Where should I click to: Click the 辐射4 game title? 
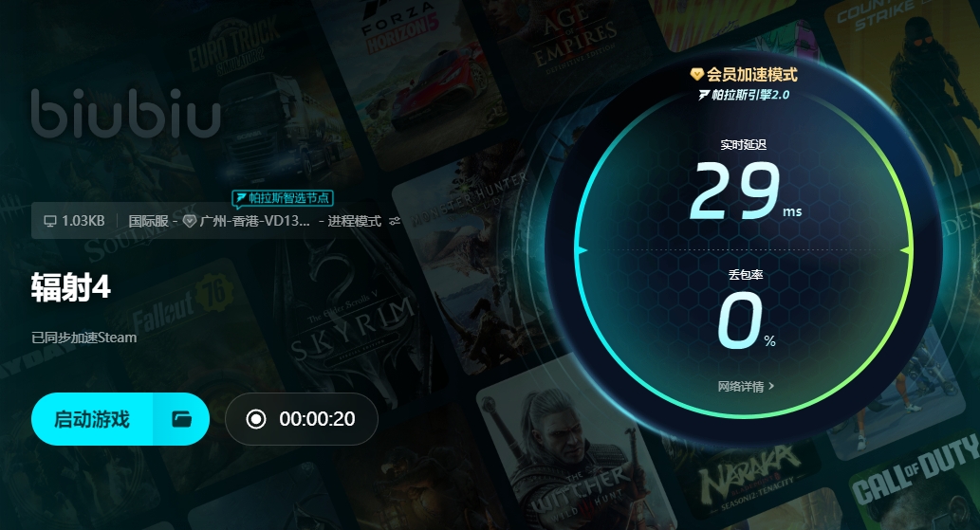pyautogui.click(x=70, y=288)
